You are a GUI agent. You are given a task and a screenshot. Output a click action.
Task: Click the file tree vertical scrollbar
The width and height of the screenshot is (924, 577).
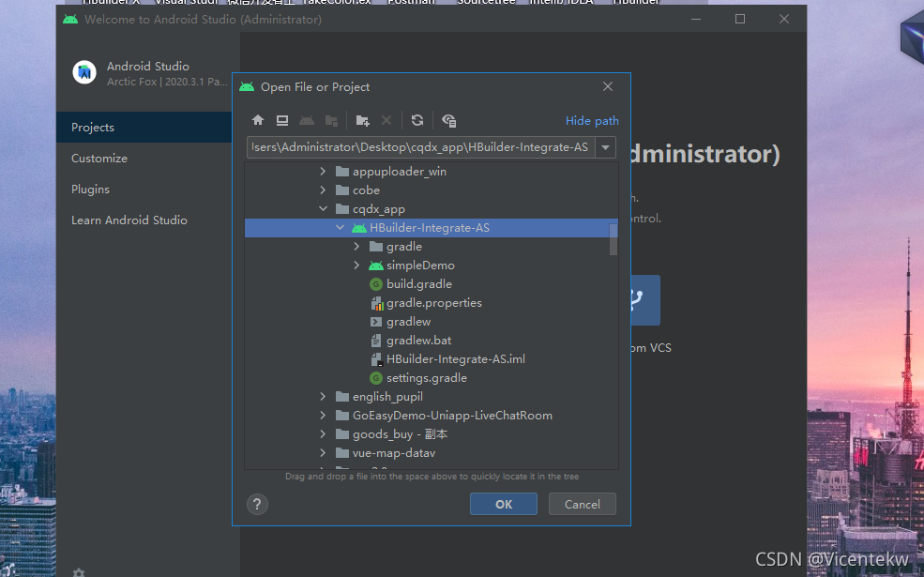pos(613,239)
